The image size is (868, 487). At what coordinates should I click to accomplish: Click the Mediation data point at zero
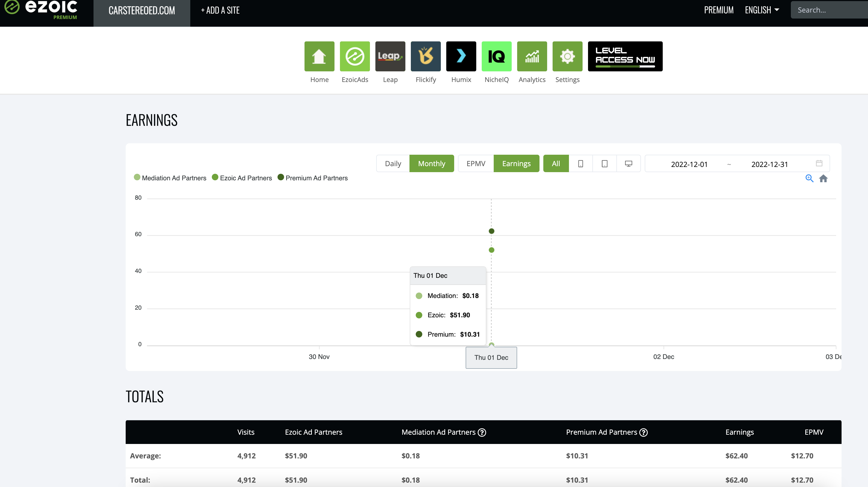coord(491,345)
